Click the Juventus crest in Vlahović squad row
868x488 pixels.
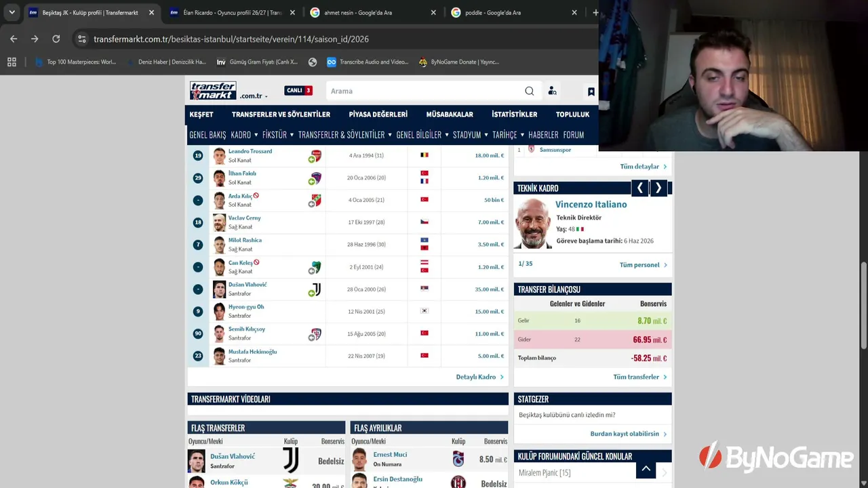point(315,289)
